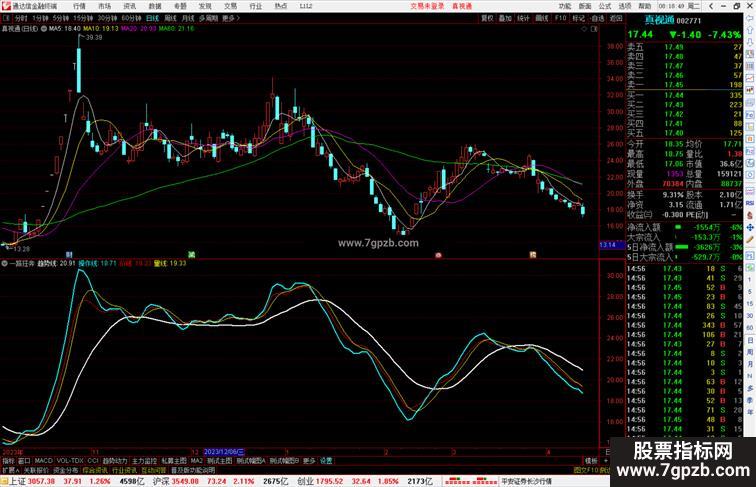The image size is (756, 487).
Task: Switch chart to 5分钟 period
Action: point(61,18)
